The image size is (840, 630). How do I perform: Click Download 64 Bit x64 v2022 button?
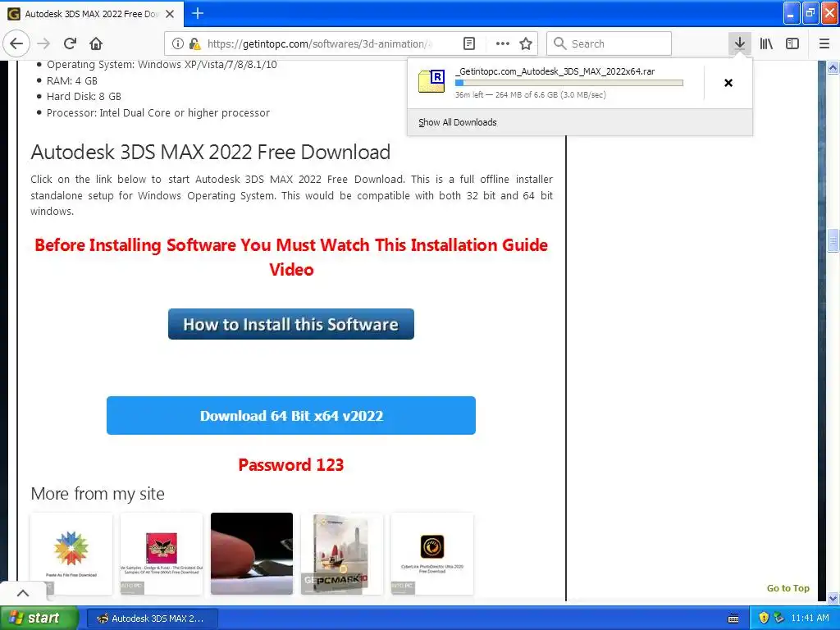tap(291, 416)
